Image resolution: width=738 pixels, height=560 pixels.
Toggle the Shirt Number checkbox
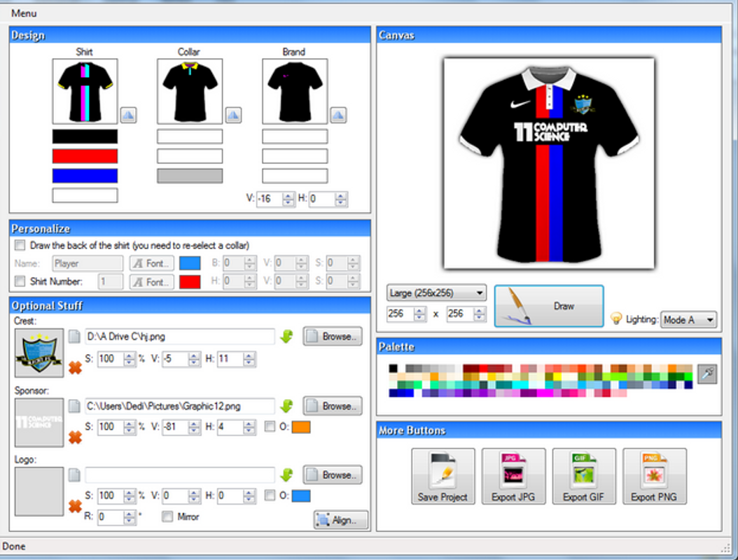coord(20,281)
